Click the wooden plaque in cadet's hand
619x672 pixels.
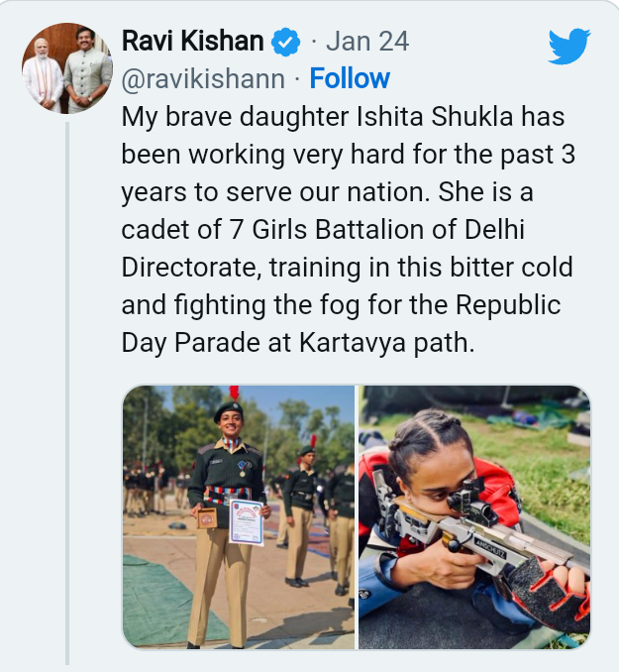coord(208,518)
